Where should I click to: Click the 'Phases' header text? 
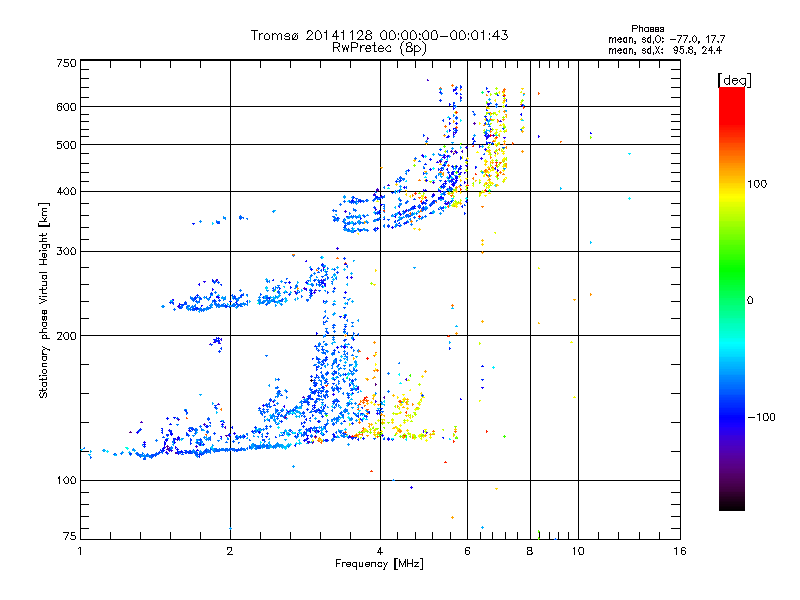click(647, 29)
